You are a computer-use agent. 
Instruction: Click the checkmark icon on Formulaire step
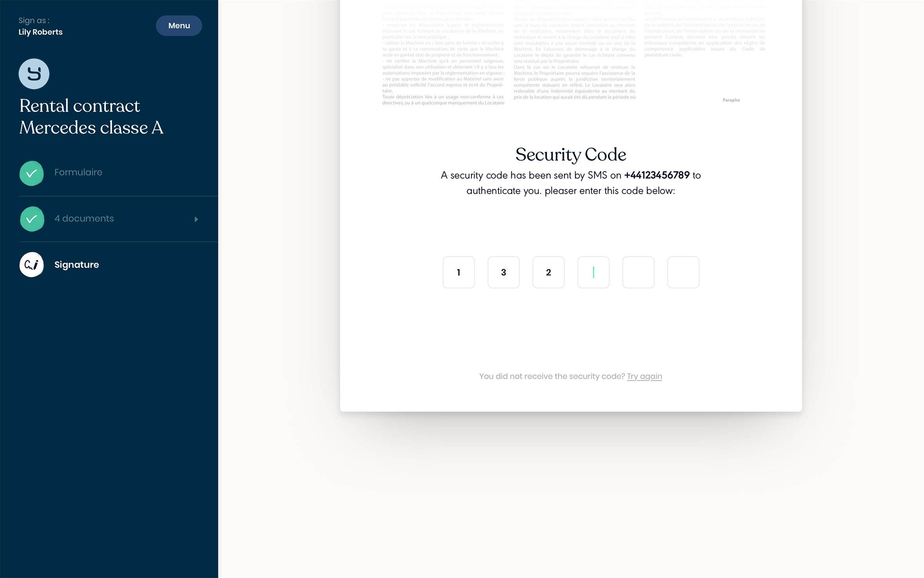click(31, 173)
